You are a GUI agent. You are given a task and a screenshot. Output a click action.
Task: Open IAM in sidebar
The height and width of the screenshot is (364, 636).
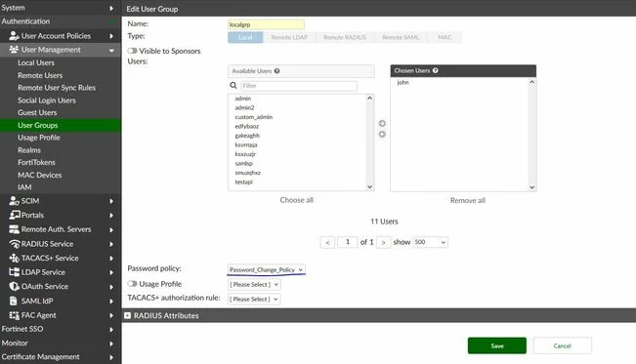coord(24,187)
